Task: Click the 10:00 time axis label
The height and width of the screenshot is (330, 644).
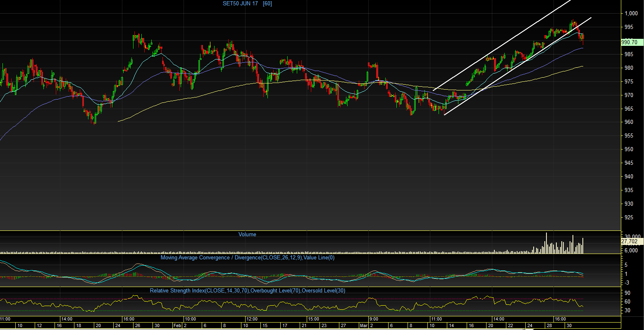Action: 190,319
